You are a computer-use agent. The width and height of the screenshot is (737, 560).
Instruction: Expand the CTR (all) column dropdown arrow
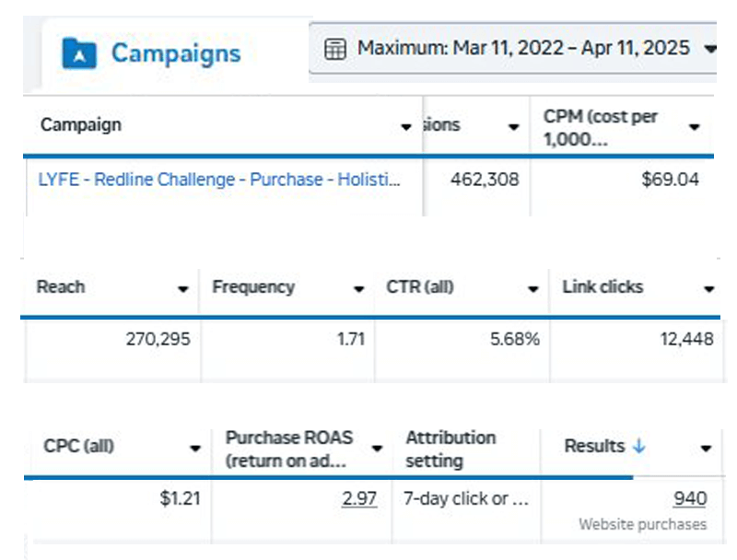(532, 289)
